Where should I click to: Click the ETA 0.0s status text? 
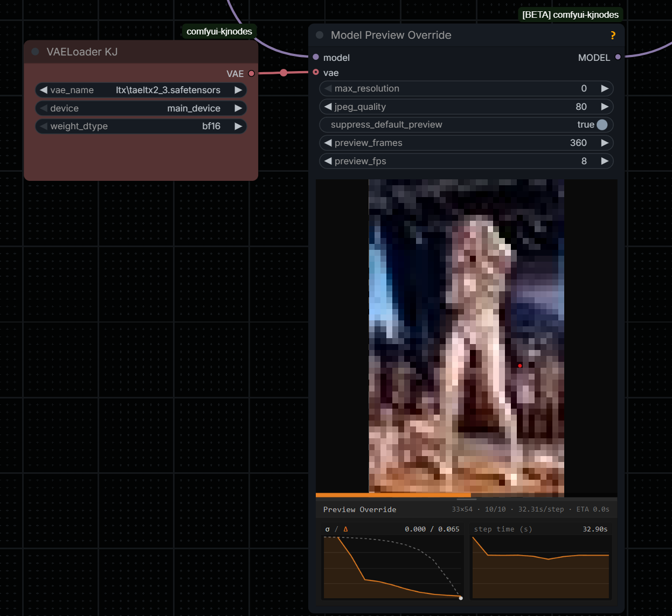593,509
